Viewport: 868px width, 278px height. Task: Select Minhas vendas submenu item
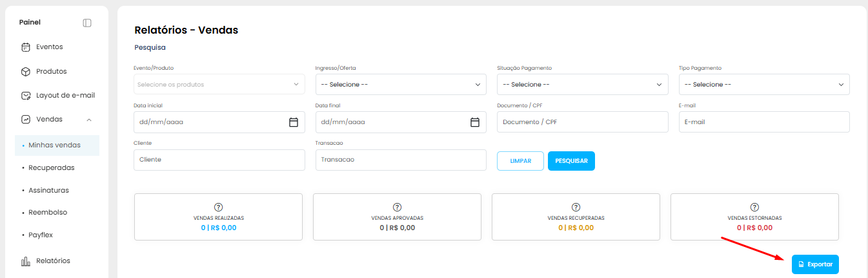[x=57, y=145]
